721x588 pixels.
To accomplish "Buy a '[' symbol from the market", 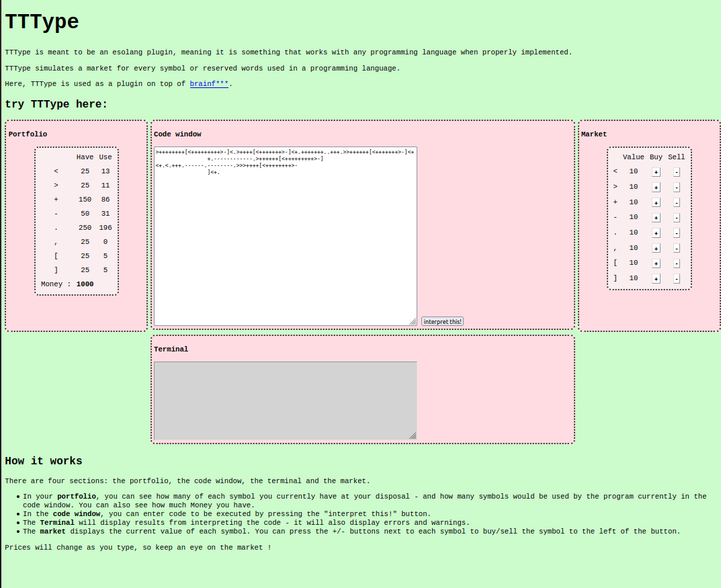I will point(656,263).
